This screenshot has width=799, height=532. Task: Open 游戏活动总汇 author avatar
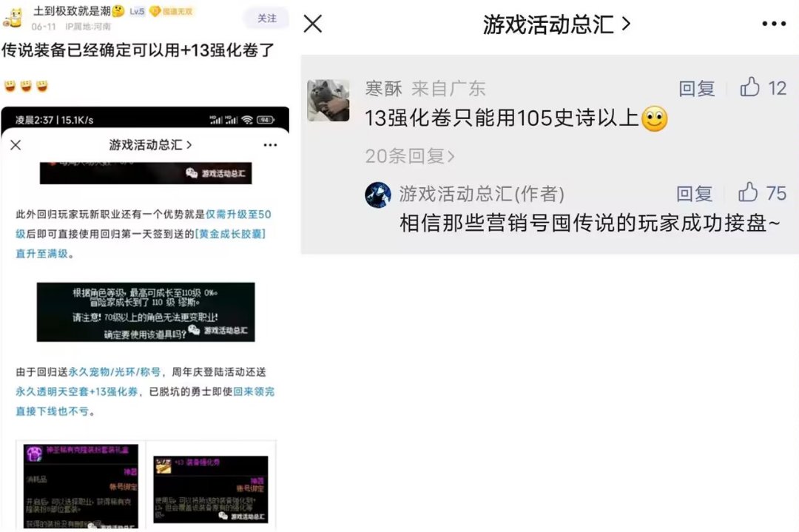coord(378,195)
